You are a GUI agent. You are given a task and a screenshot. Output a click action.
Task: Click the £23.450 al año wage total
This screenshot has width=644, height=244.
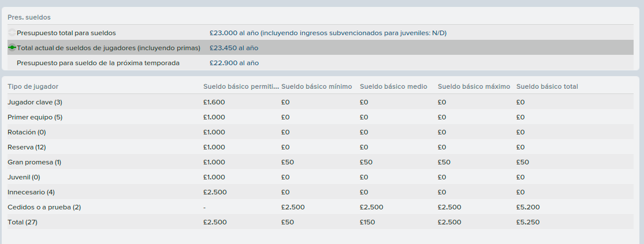click(x=234, y=48)
